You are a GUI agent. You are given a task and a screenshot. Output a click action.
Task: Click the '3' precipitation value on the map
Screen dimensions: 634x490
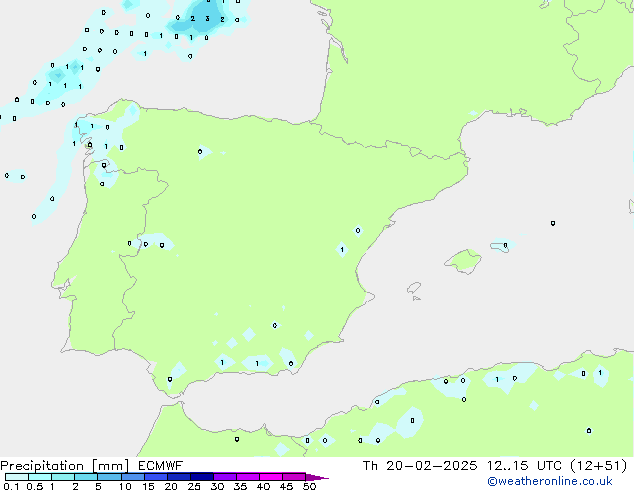[x=207, y=19]
